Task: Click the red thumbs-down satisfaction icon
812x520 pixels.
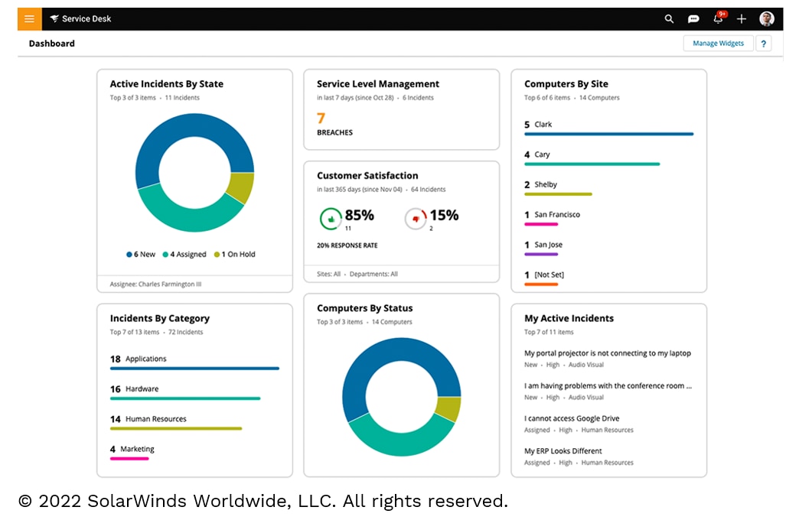Action: [x=415, y=219]
